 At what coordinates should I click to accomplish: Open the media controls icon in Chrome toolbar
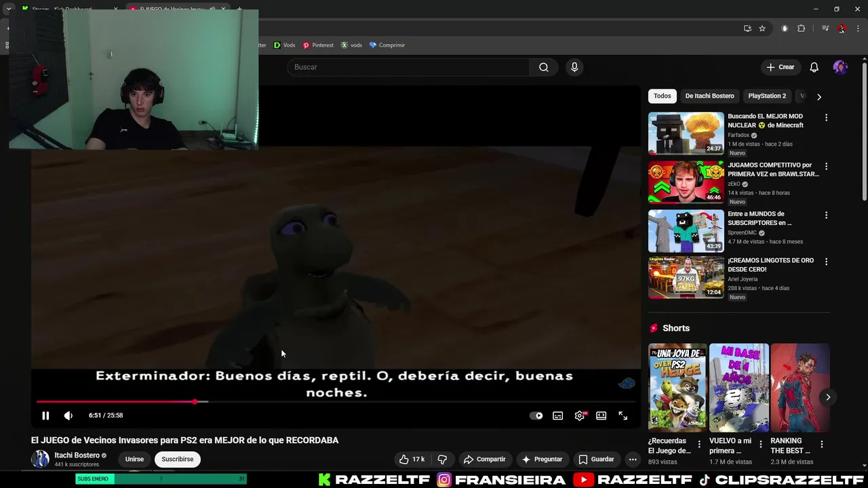(825, 28)
